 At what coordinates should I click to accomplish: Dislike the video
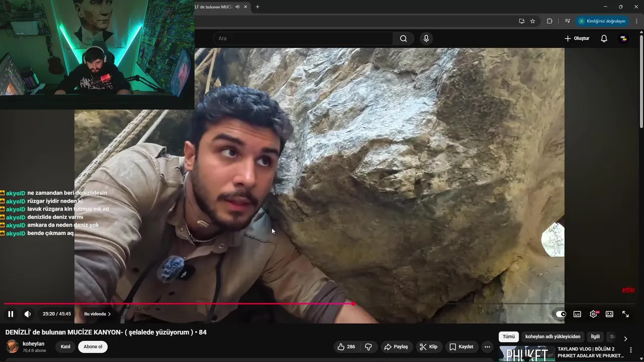point(368,347)
